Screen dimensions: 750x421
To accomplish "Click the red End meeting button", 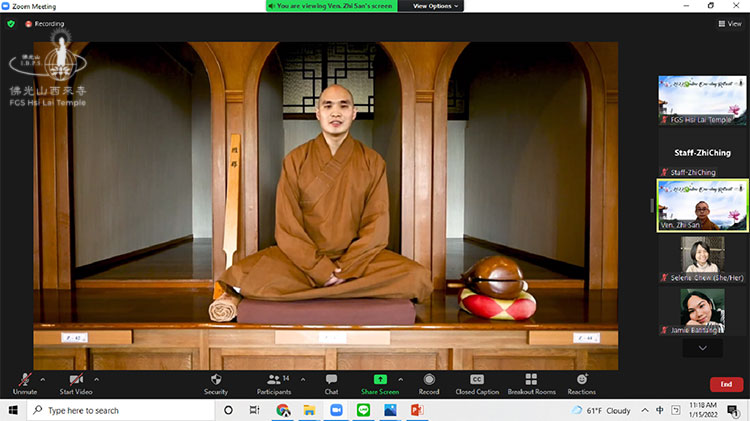I will [726, 384].
